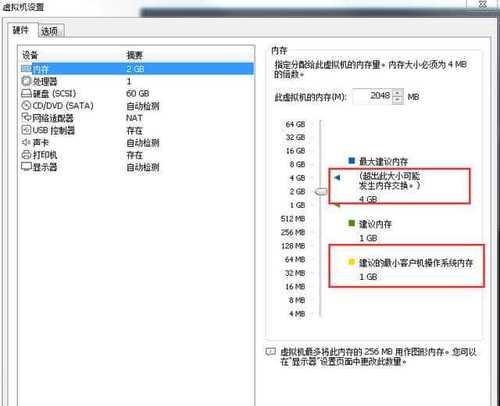This screenshot has height=406, width=500.
Task: Switch to the 选项 (Options) tab
Action: (x=49, y=31)
